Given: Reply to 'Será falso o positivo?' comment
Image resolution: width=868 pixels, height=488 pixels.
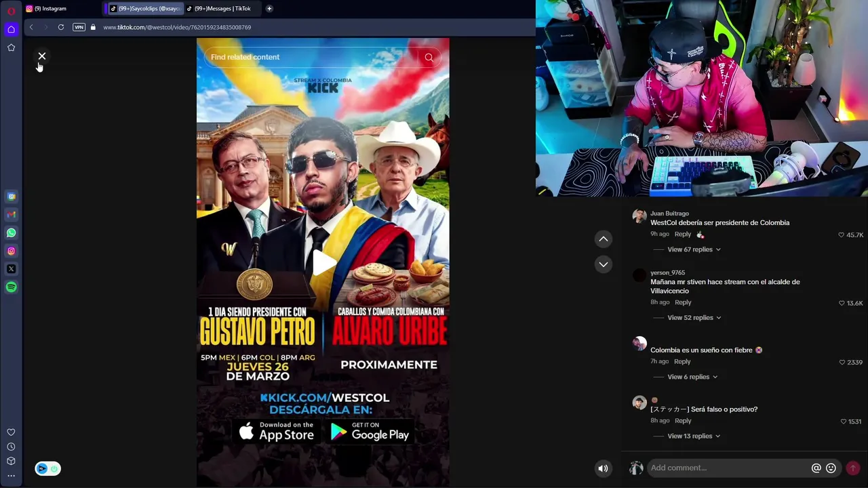Looking at the screenshot, I should [683, 421].
